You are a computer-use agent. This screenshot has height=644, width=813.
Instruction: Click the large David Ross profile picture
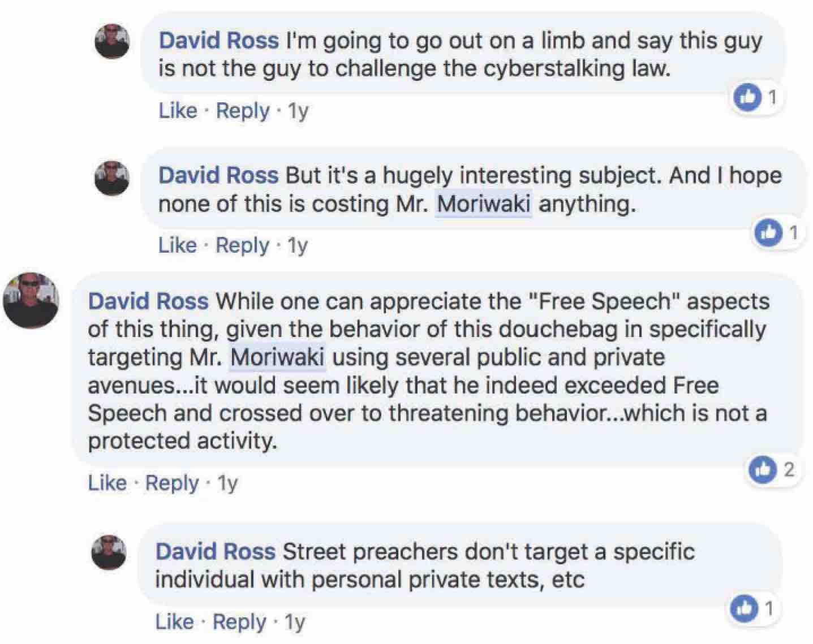31,300
